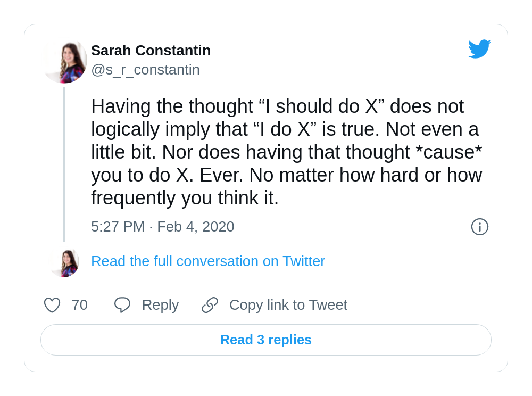Click the vertical thread line under avatar
The height and width of the screenshot is (396, 532).
click(x=64, y=164)
